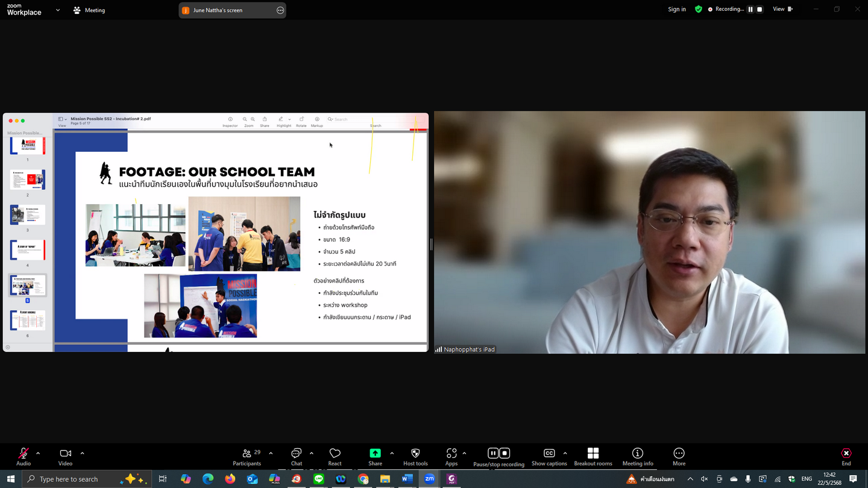
Task: Open Host tools shield icon
Action: 415,456
